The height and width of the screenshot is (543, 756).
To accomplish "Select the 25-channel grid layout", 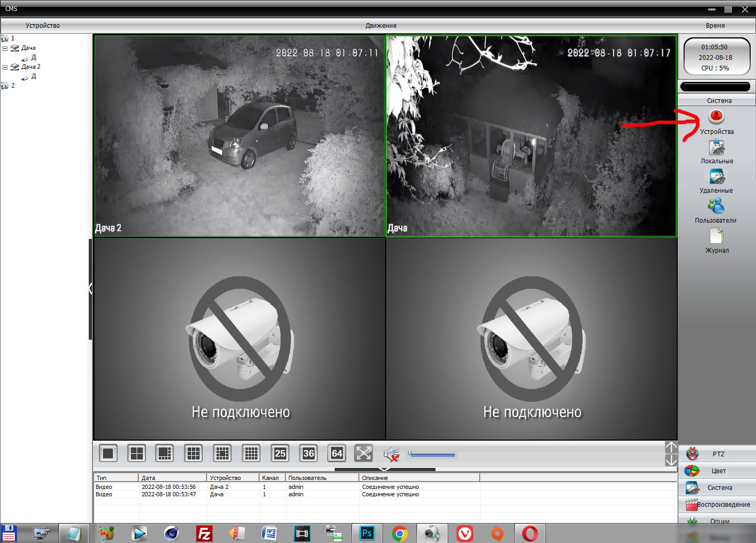I will 280,453.
